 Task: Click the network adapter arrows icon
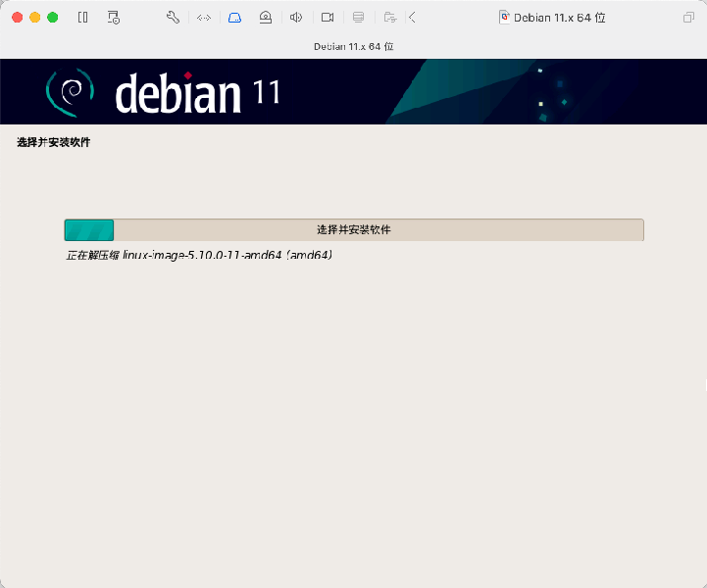tap(204, 18)
